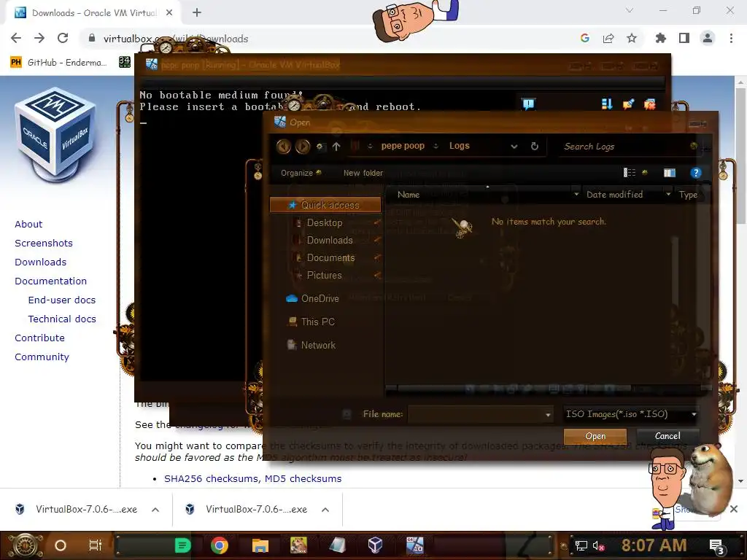Reload the VirtualBox downloads page

(x=63, y=38)
